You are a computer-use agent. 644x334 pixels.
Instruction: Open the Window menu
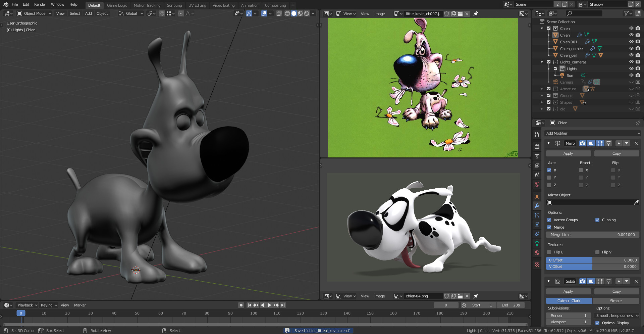(57, 4)
